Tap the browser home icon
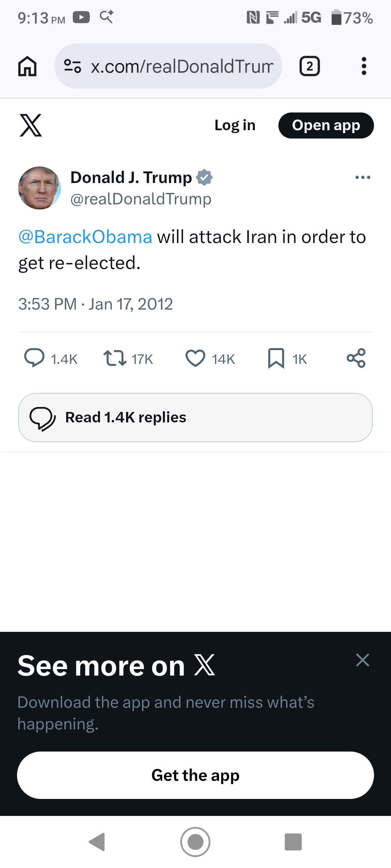 point(28,67)
